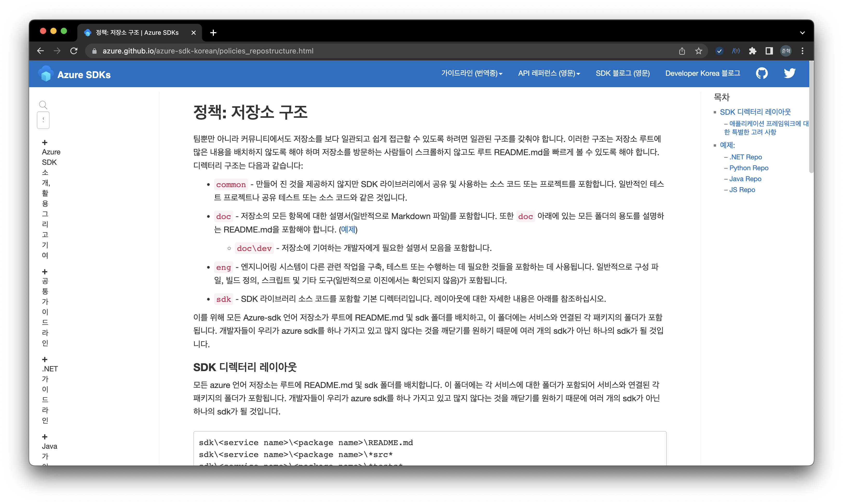843x504 pixels.
Task: Click the 'Azure SDKs' brand title
Action: pyautogui.click(x=84, y=75)
